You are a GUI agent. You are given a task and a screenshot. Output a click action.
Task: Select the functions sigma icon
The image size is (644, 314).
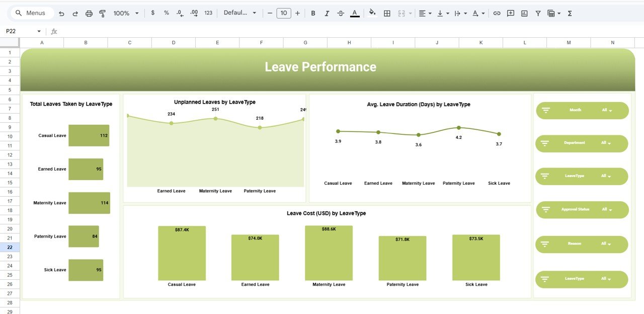pyautogui.click(x=569, y=13)
